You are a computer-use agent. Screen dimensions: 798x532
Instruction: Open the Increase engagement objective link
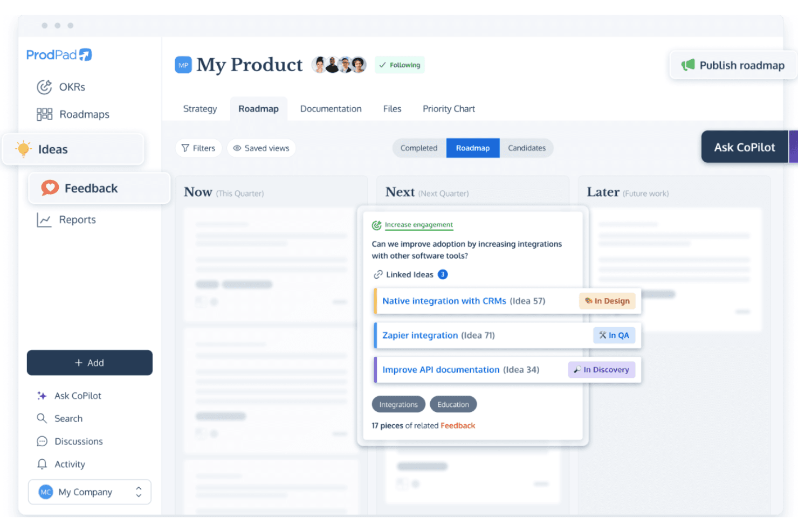pyautogui.click(x=419, y=225)
